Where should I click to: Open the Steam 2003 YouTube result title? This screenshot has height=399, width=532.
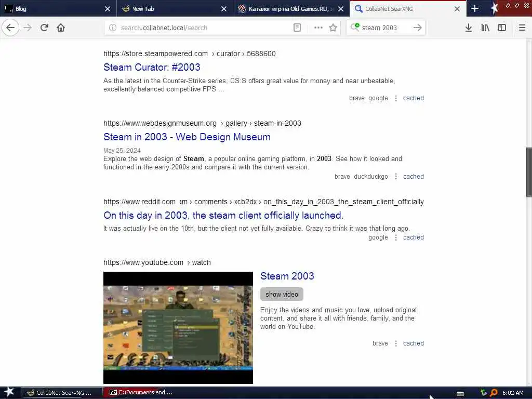pyautogui.click(x=287, y=276)
